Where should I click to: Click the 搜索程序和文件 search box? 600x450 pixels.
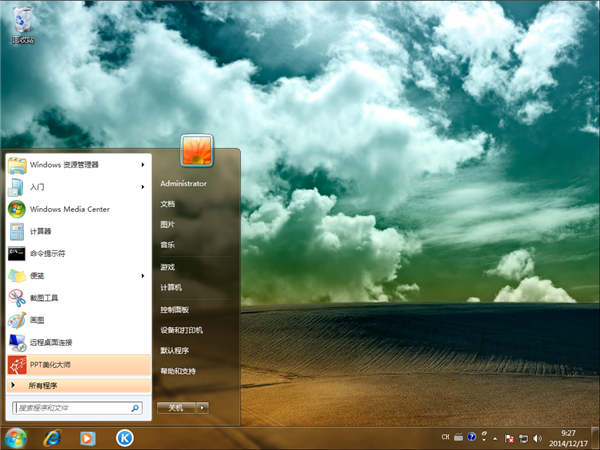[70, 408]
